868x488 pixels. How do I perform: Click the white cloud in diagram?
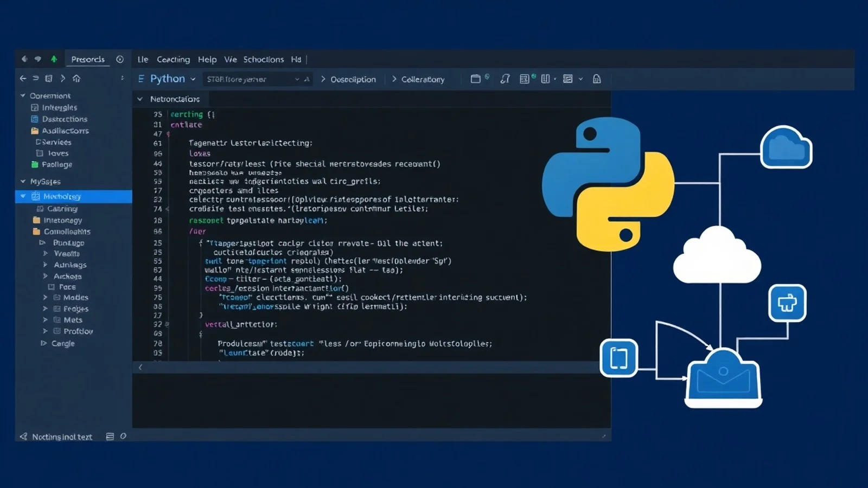pos(717,255)
